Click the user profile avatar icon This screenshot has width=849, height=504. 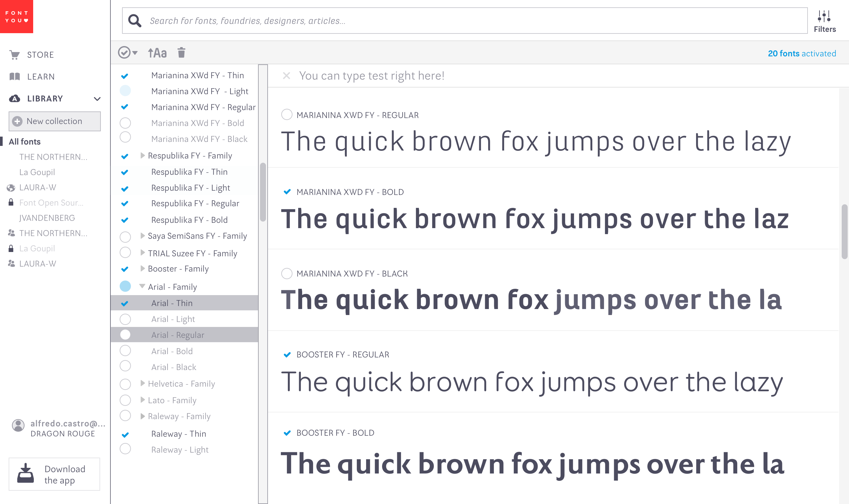coord(18,425)
